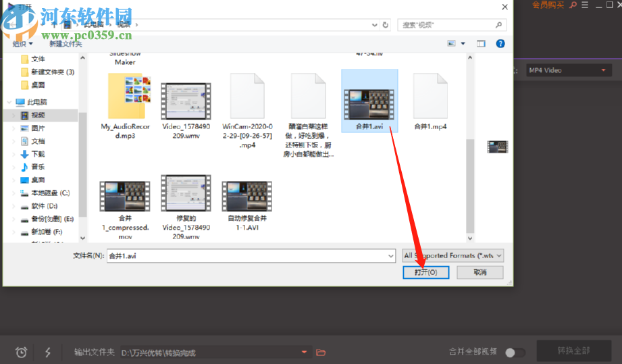Select 下载 in navigation tree
Viewport: 622px width, 364px height.
(x=33, y=154)
